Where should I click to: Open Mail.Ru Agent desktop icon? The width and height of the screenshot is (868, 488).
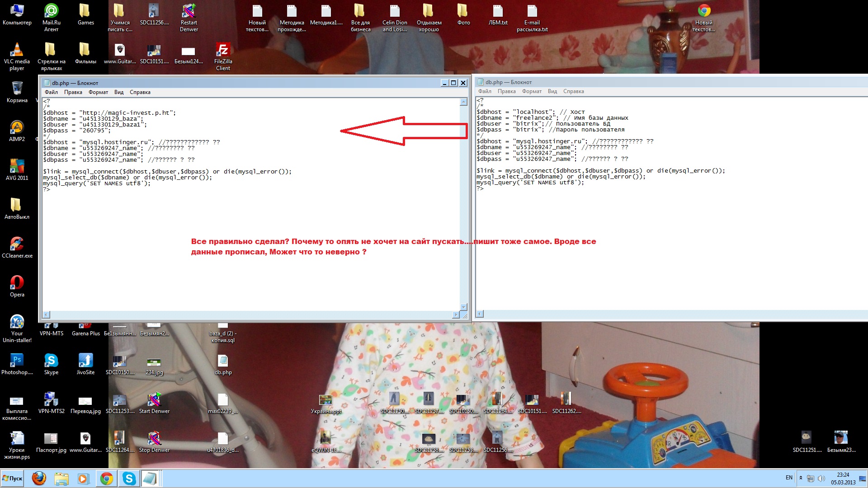(x=51, y=12)
